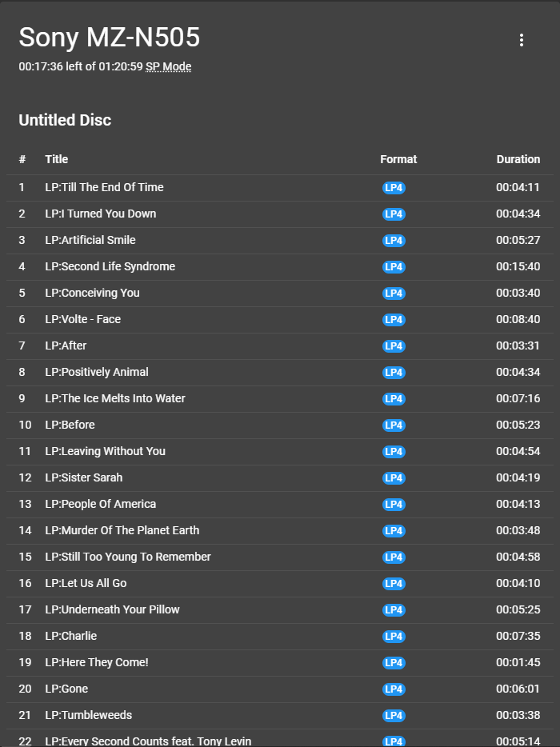Click the LP4 badge next to Sister Sarah
The width and height of the screenshot is (560, 747).
pyautogui.click(x=394, y=478)
